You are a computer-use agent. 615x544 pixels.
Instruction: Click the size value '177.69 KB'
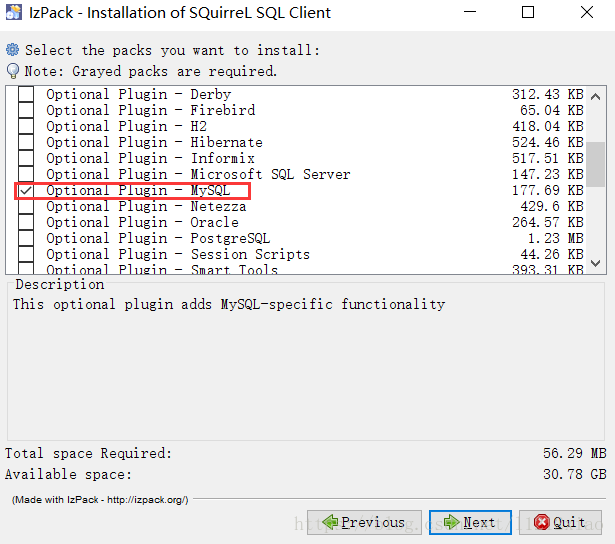tap(548, 191)
